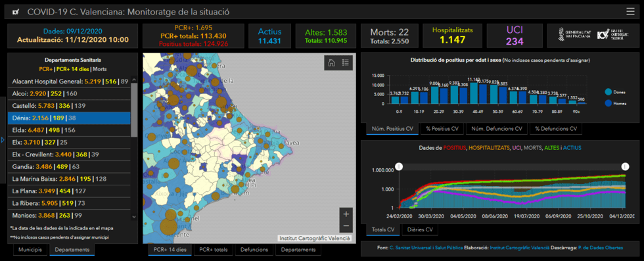Viewport: 644px width, 261px height.
Task: Select Diàries CV tab
Action: coord(420,229)
